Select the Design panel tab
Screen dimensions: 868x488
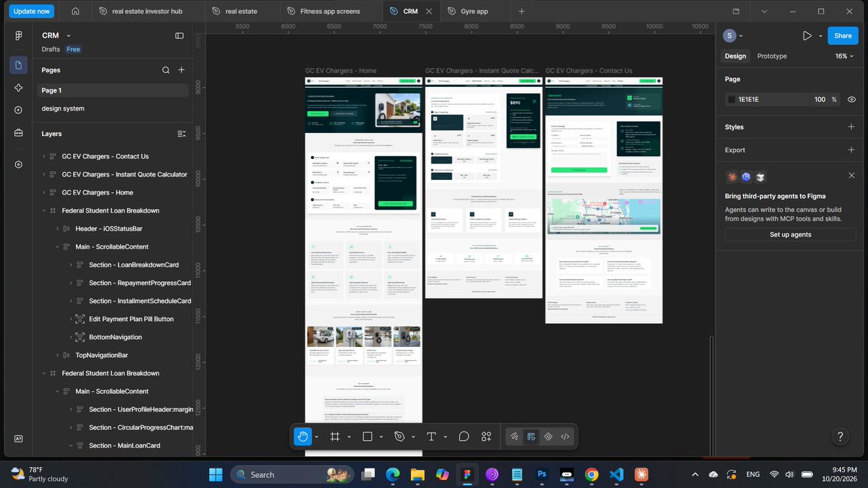[x=735, y=56]
